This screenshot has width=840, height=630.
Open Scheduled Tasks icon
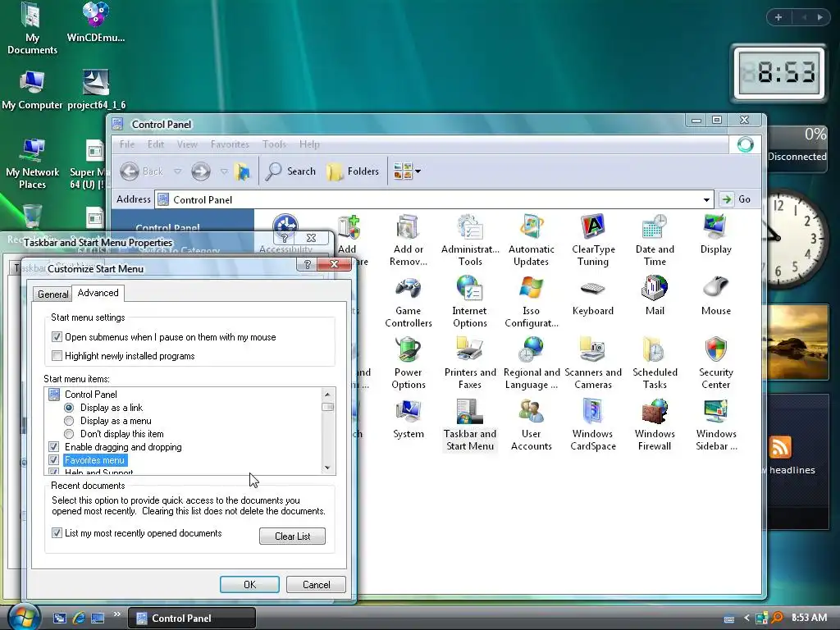tap(655, 363)
